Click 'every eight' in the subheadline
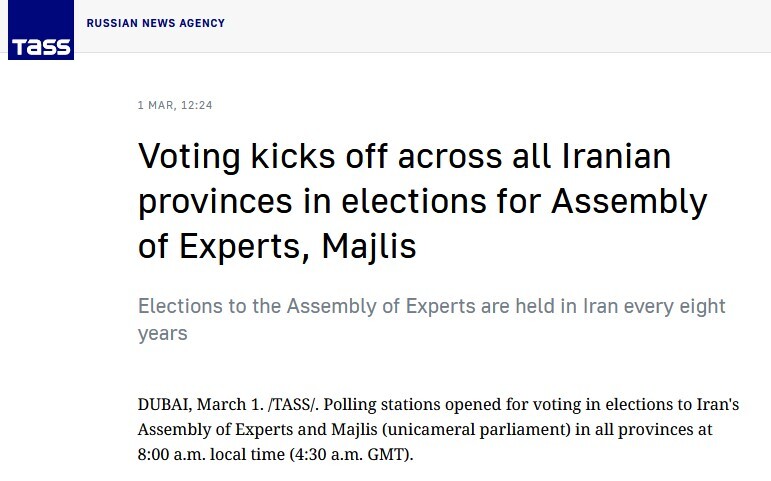 pos(673,306)
